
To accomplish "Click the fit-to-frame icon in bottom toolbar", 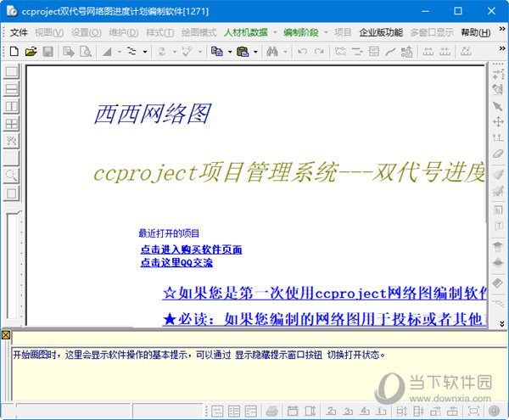I will click(473, 411).
